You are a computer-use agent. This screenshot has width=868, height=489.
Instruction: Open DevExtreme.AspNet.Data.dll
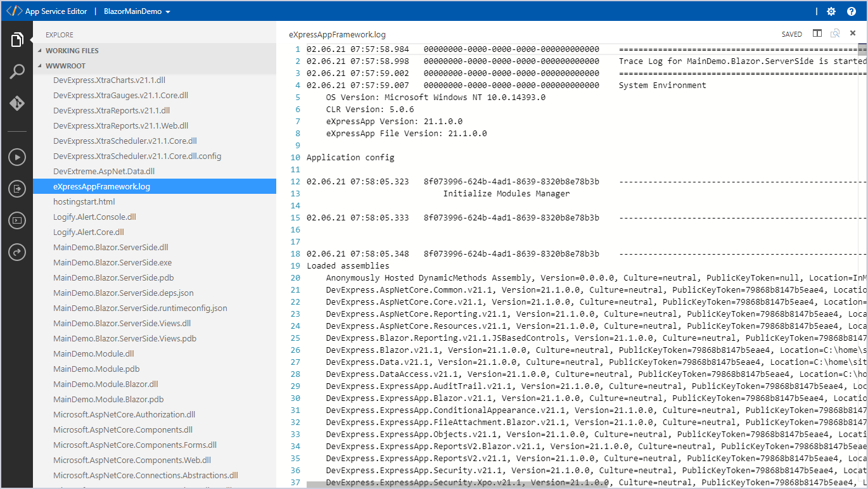pos(104,171)
